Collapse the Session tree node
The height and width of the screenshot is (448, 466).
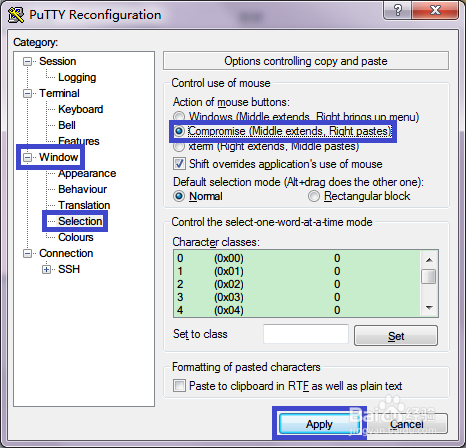(27, 61)
